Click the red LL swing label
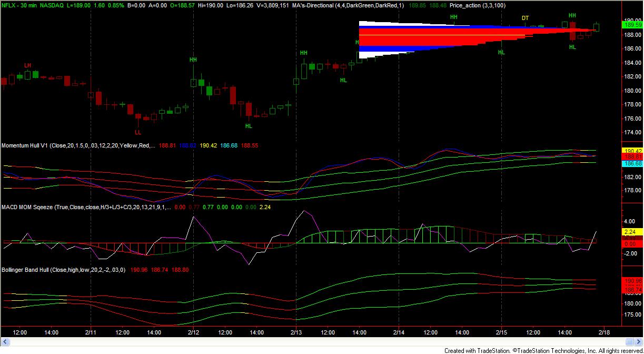The width and height of the screenshot is (644, 354). tap(138, 132)
